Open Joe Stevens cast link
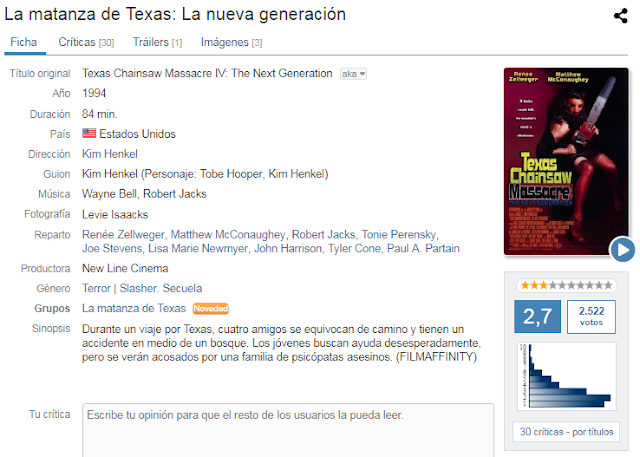Image resolution: width=640 pixels, height=457 pixels. click(x=112, y=248)
